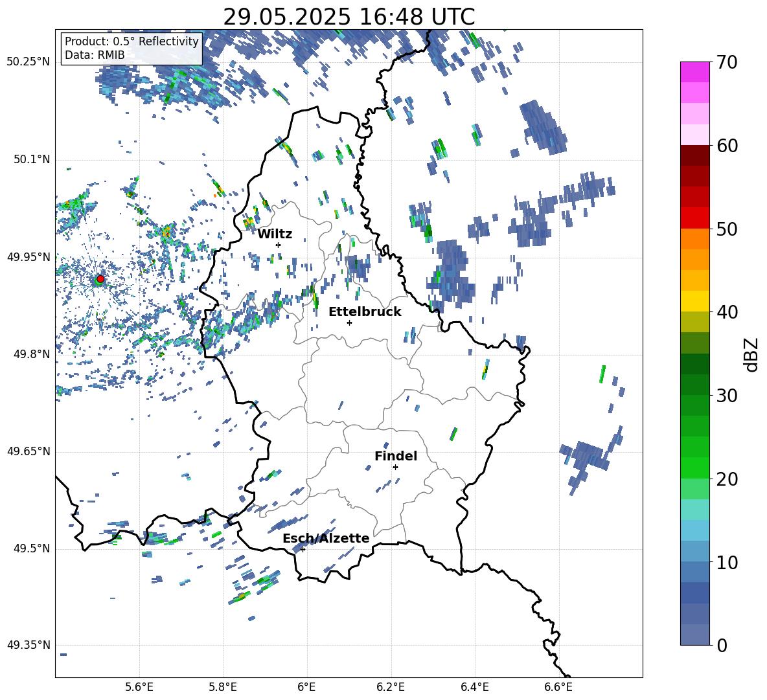Click the olive swatch just below 40 dBZ
The image size is (767, 700).
(x=694, y=322)
